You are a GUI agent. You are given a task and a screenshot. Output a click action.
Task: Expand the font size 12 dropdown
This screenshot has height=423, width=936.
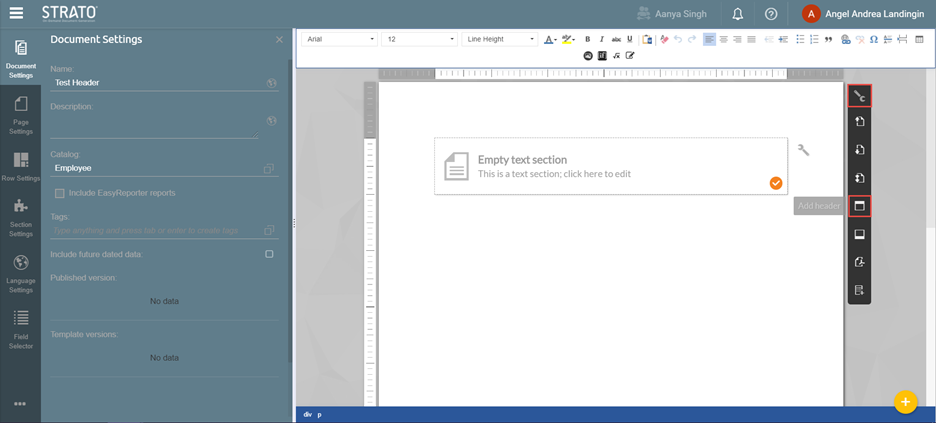(419, 39)
